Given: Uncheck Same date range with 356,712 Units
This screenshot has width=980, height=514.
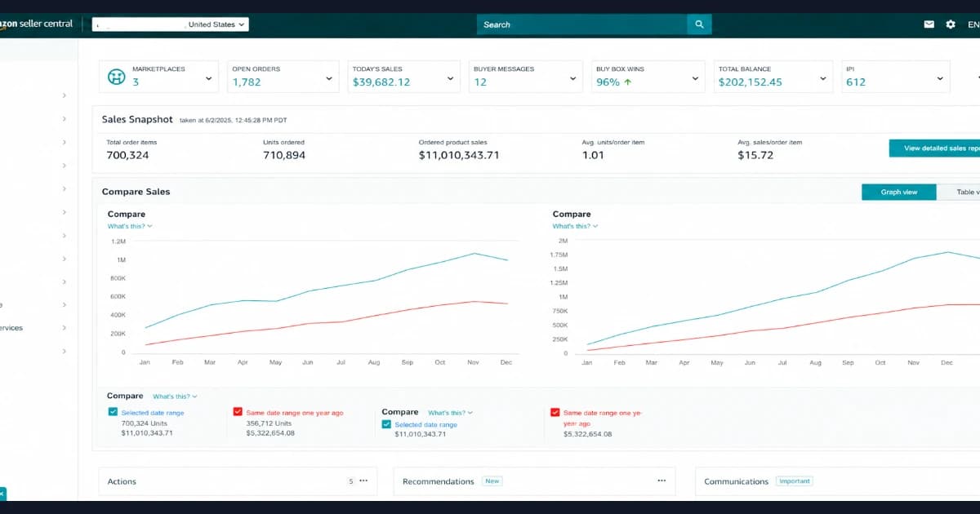Looking at the screenshot, I should [238, 412].
